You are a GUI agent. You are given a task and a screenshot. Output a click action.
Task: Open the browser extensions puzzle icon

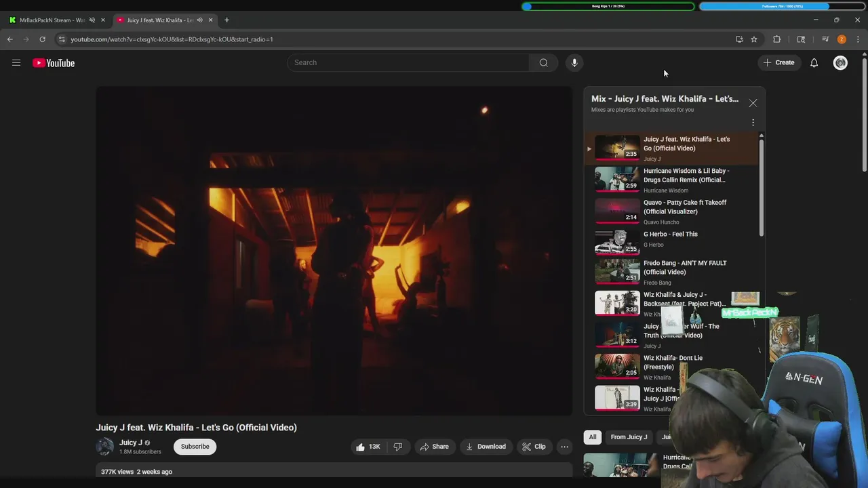[x=777, y=39]
